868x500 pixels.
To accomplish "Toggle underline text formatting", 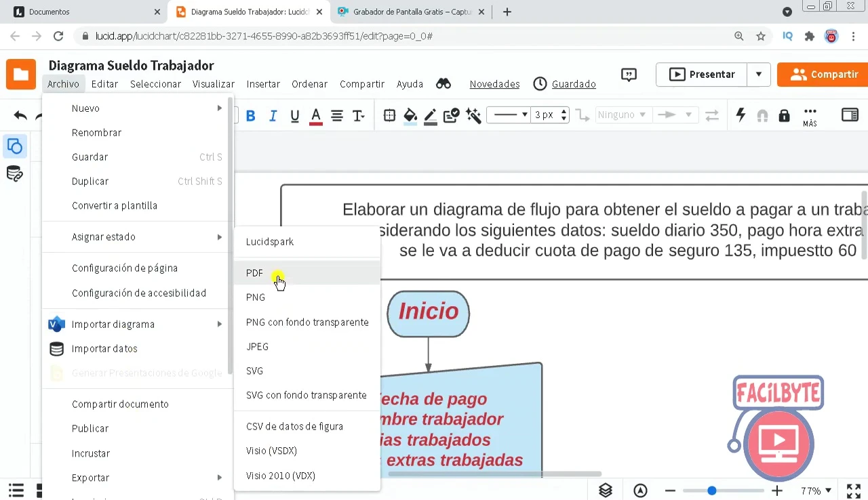I will click(294, 116).
